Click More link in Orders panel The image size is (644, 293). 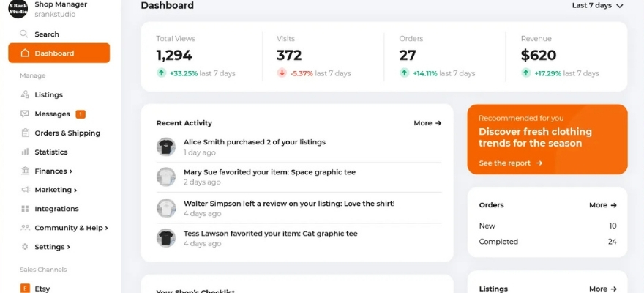click(603, 205)
